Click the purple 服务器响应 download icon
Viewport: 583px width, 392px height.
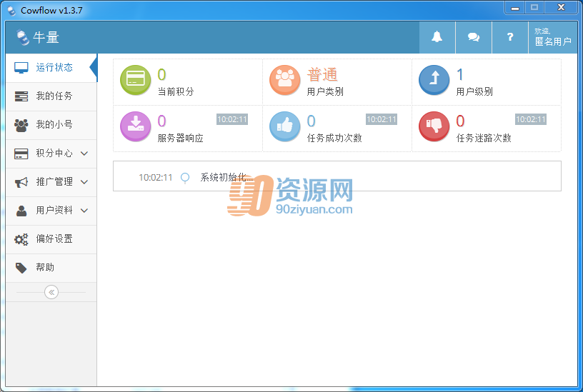tap(135, 126)
